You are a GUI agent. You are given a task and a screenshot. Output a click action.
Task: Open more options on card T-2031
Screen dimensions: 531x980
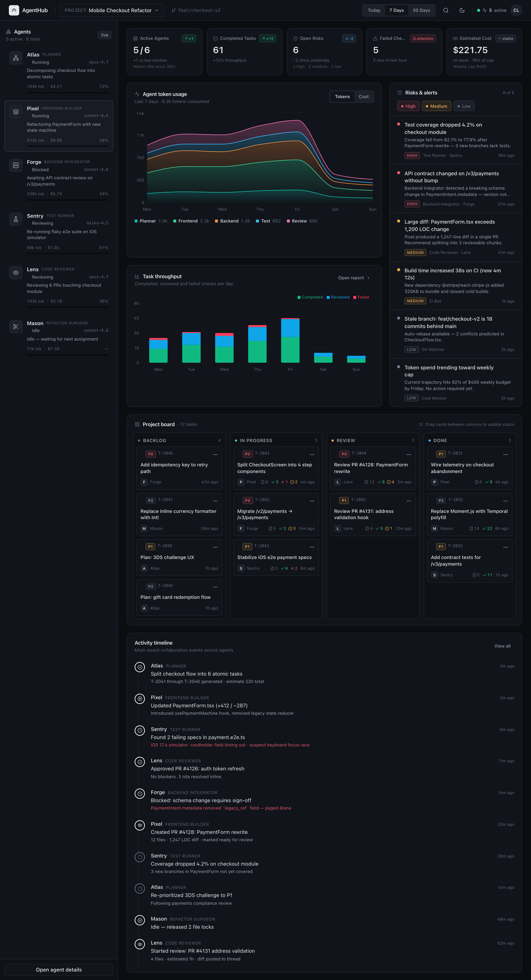point(505,454)
